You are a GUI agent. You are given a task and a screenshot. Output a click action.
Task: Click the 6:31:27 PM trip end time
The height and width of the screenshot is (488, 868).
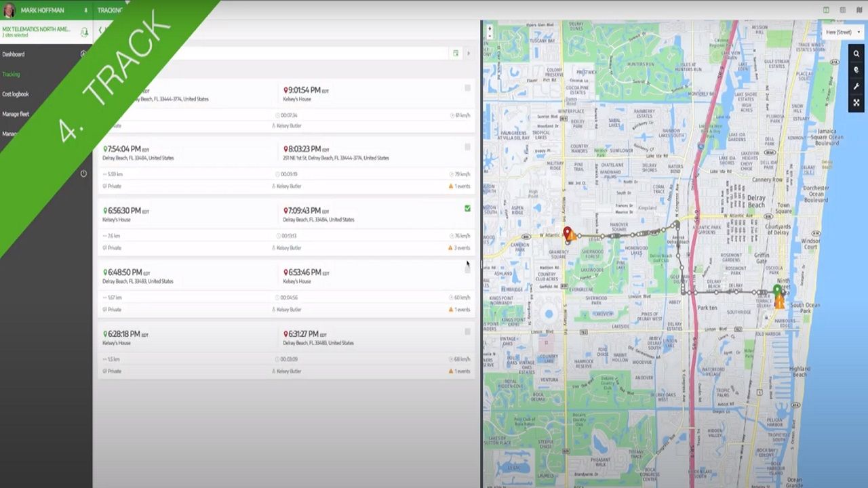tap(304, 334)
